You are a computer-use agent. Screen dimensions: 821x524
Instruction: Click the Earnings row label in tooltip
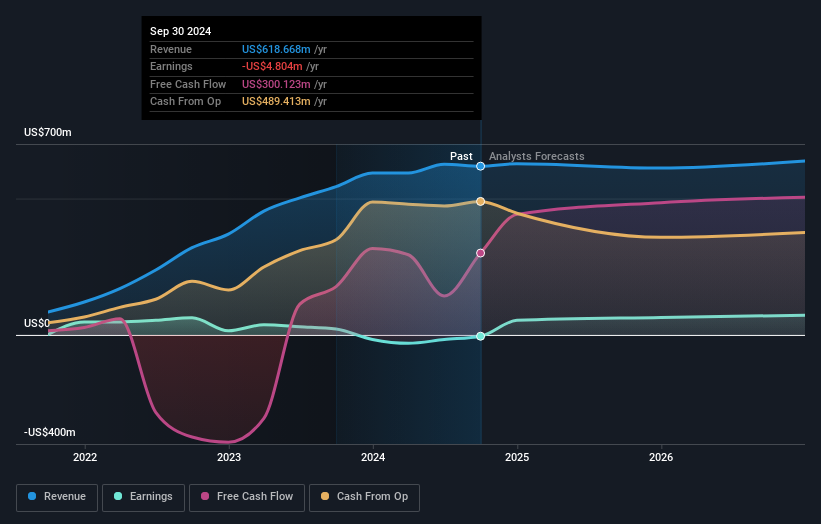click(171, 66)
